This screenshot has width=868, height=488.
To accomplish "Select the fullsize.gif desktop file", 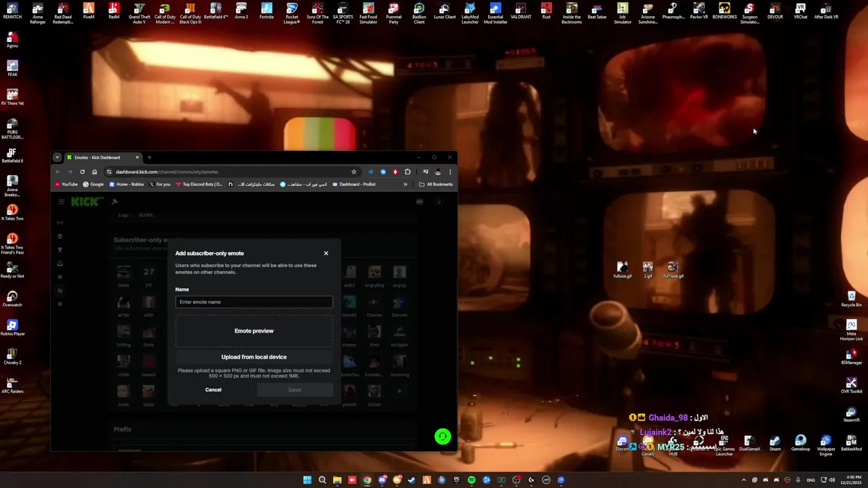I will [x=622, y=270].
